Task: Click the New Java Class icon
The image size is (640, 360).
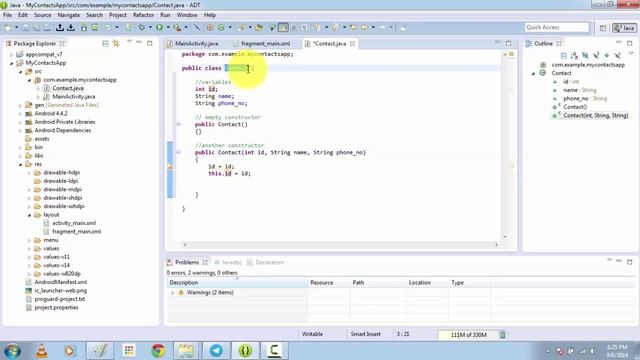Action: point(221,27)
